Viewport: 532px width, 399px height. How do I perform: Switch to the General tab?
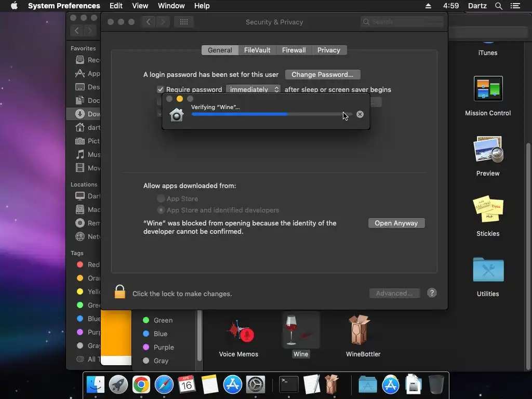coord(220,50)
